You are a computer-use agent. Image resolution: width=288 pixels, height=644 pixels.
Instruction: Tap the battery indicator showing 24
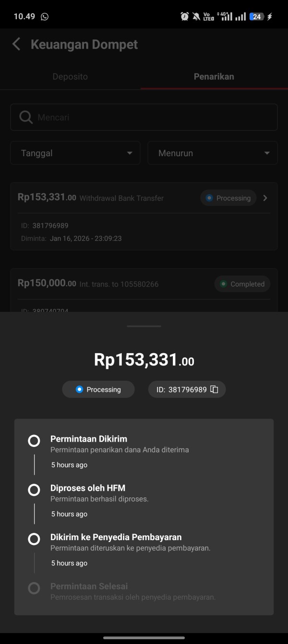coord(257,17)
